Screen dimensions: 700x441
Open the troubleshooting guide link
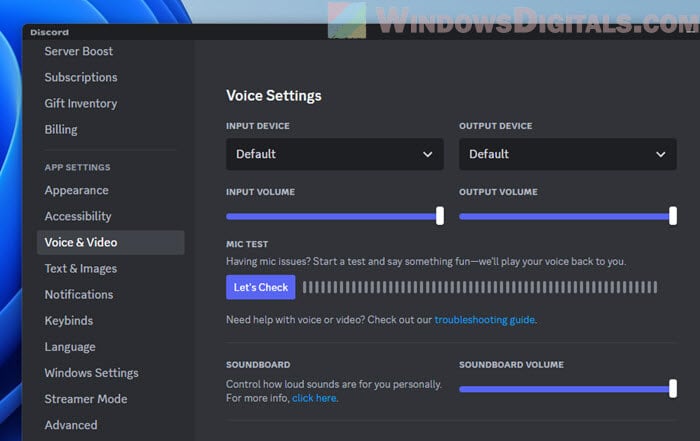coord(485,320)
